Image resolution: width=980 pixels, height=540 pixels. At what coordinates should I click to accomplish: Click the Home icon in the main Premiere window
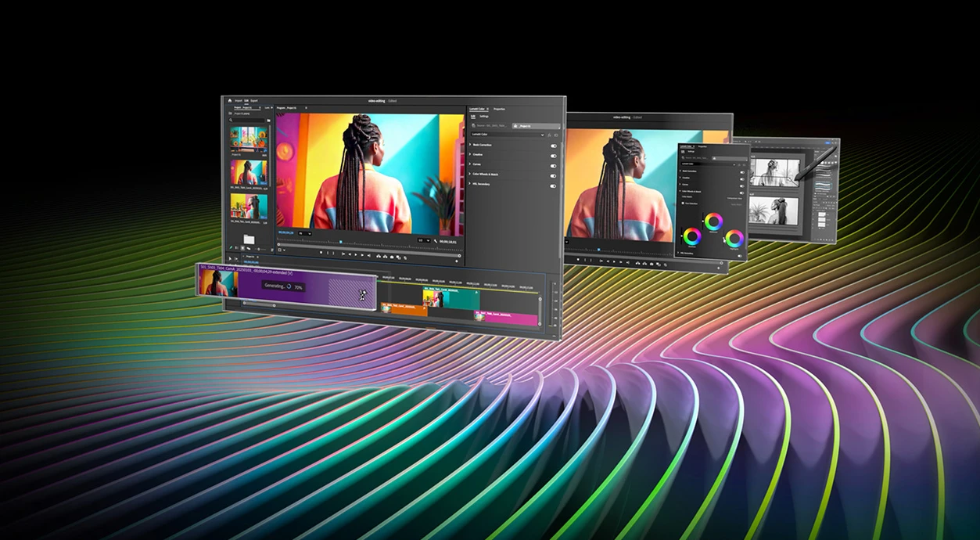(x=230, y=101)
